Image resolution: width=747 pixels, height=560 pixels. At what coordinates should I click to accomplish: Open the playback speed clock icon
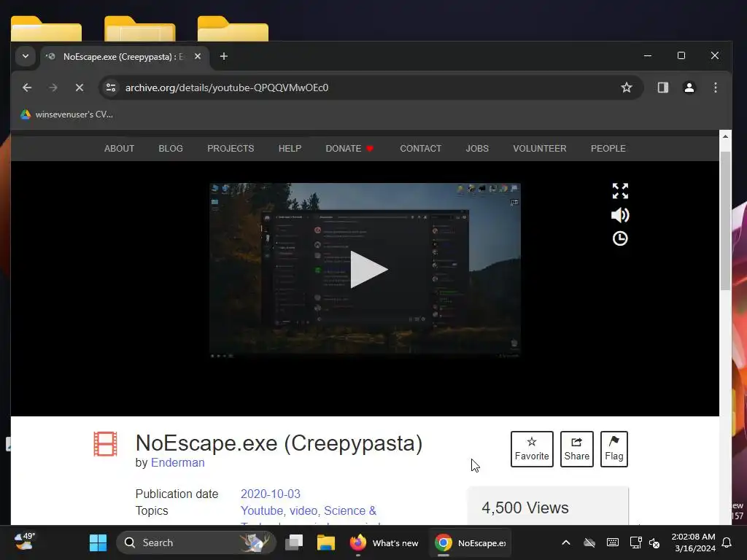620,238
